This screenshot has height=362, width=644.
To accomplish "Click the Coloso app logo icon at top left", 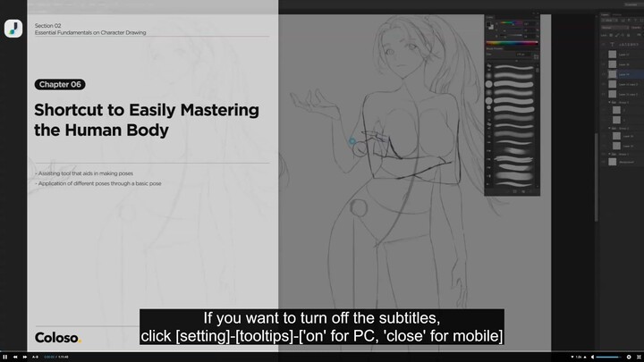I will click(13, 29).
